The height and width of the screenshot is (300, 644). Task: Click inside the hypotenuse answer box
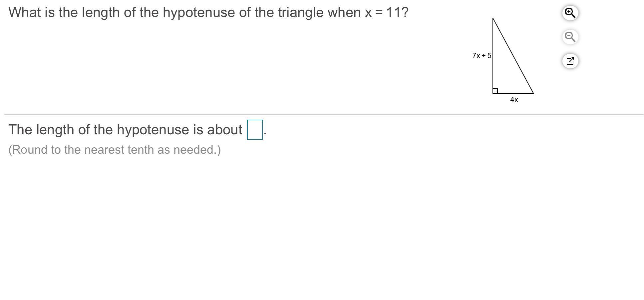click(x=254, y=130)
